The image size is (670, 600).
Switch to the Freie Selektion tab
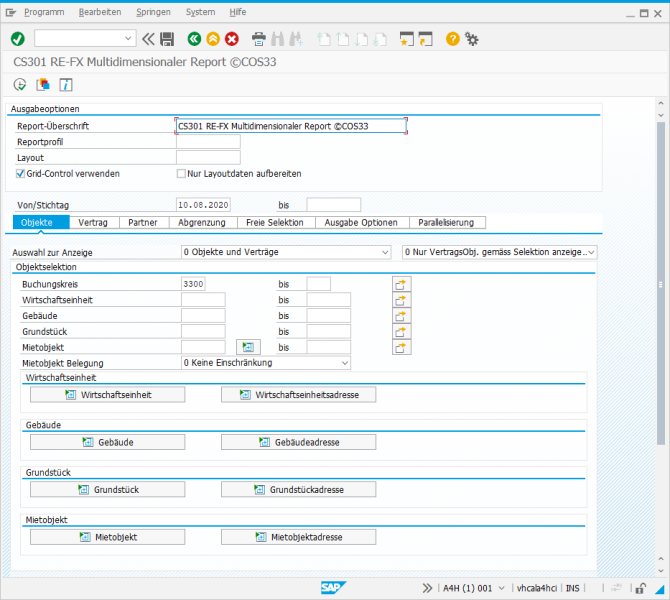coord(275,223)
